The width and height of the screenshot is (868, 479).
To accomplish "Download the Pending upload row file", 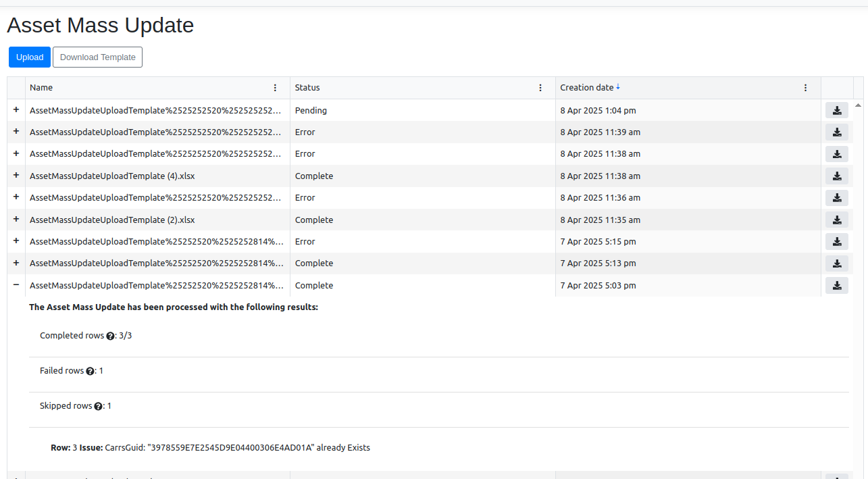I will coord(836,111).
